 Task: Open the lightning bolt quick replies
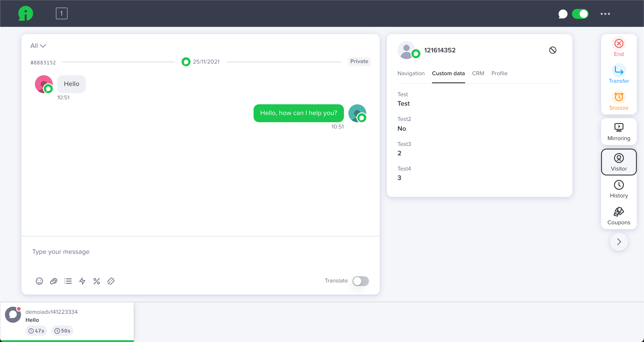pos(82,281)
